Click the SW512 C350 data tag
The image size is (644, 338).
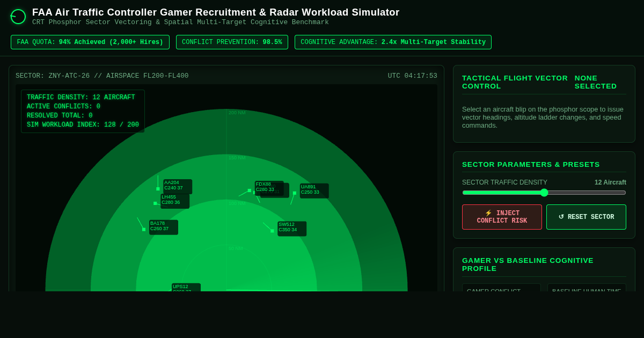click(x=292, y=229)
